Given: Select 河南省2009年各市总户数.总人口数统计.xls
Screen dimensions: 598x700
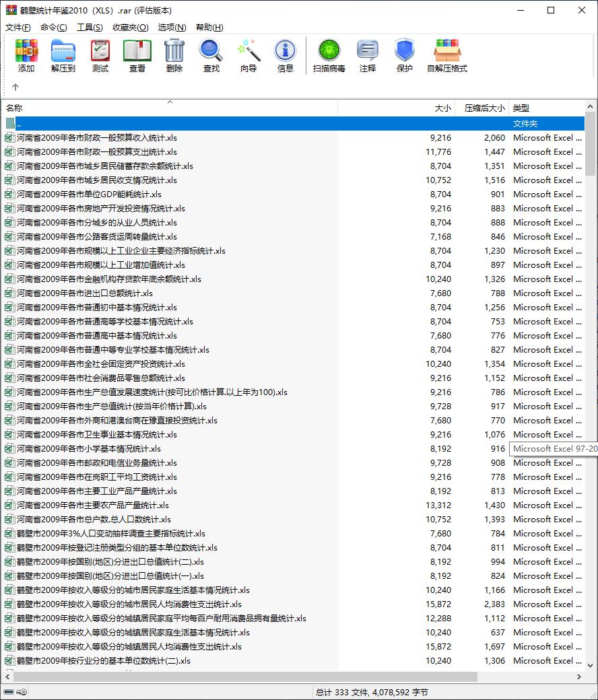Looking at the screenshot, I should tap(94, 520).
